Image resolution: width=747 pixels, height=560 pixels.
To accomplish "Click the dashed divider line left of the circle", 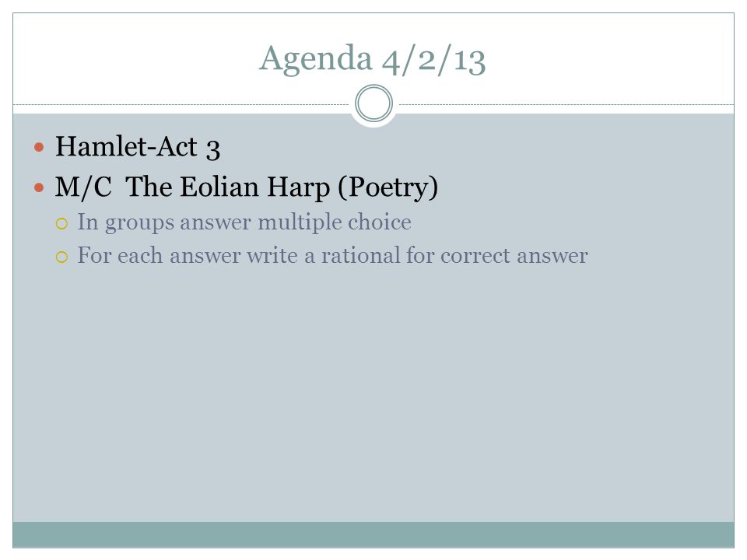I will click(181, 104).
